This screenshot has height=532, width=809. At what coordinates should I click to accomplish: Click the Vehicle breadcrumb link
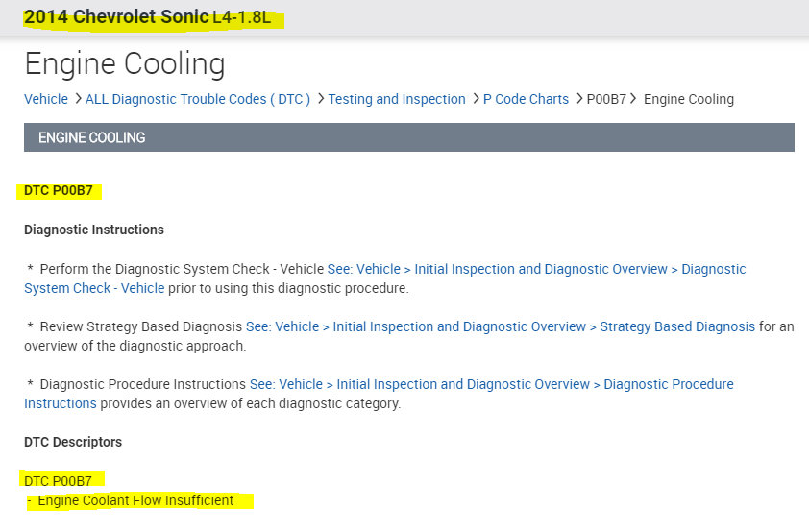click(46, 99)
